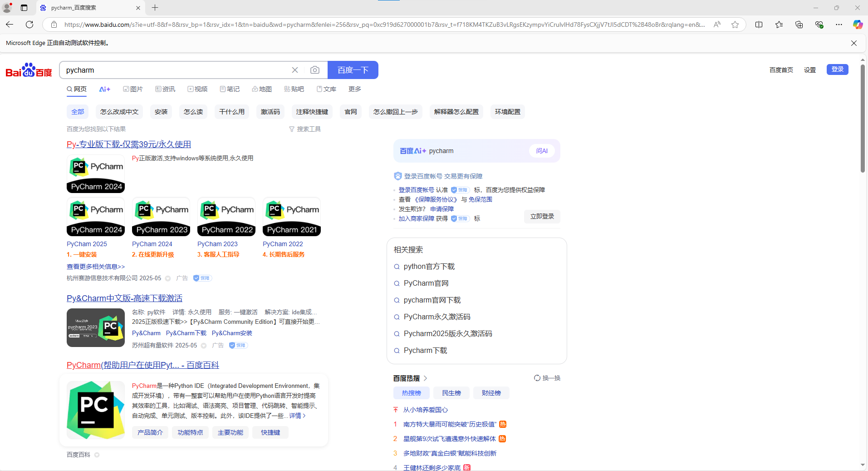
Task: Click the read aloud icon in address bar
Action: coord(717,25)
